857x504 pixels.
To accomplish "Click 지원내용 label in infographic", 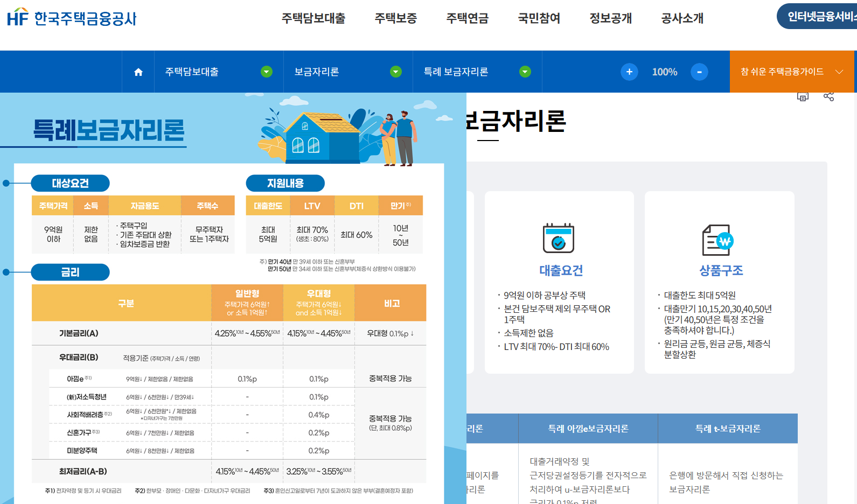I will click(285, 183).
